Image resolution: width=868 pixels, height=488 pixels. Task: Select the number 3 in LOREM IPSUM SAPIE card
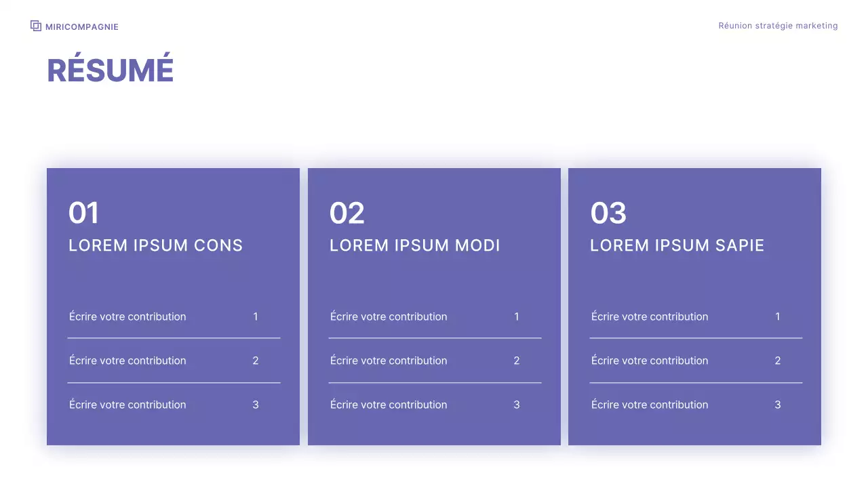point(778,405)
